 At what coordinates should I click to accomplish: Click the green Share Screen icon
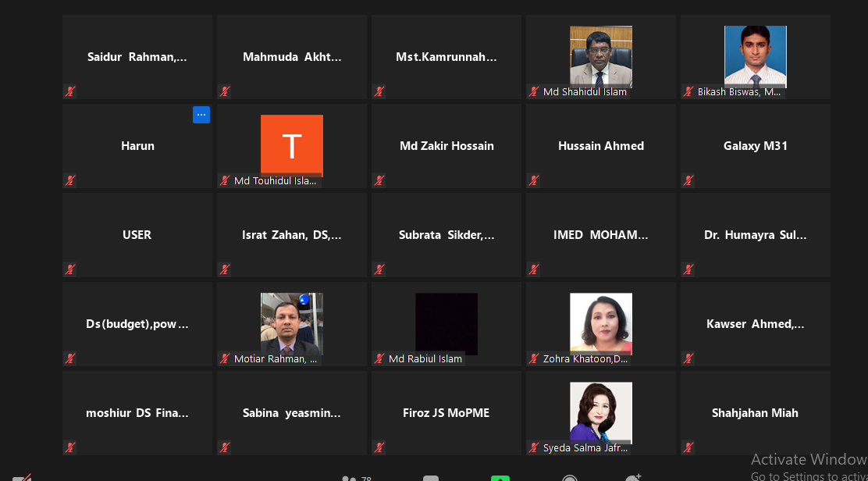[x=500, y=478]
